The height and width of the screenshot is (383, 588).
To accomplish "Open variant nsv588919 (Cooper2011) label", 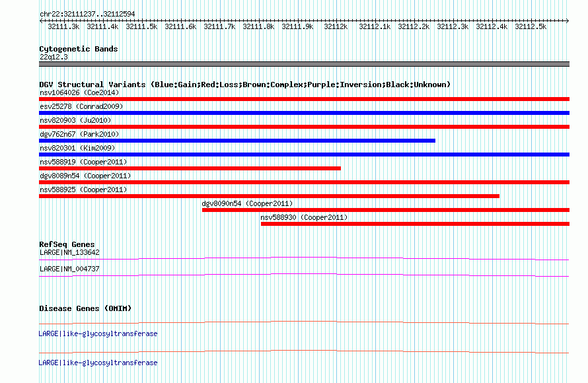I will pos(83,162).
